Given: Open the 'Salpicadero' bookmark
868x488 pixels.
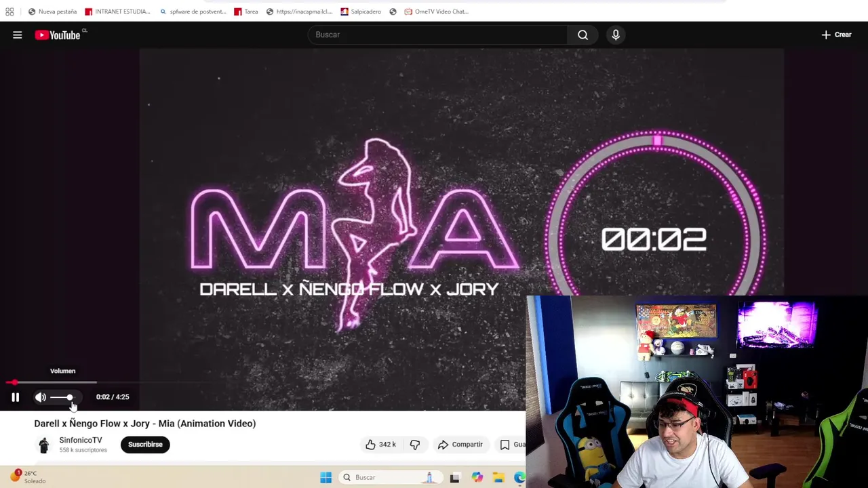Looking at the screenshot, I should [x=361, y=12].
